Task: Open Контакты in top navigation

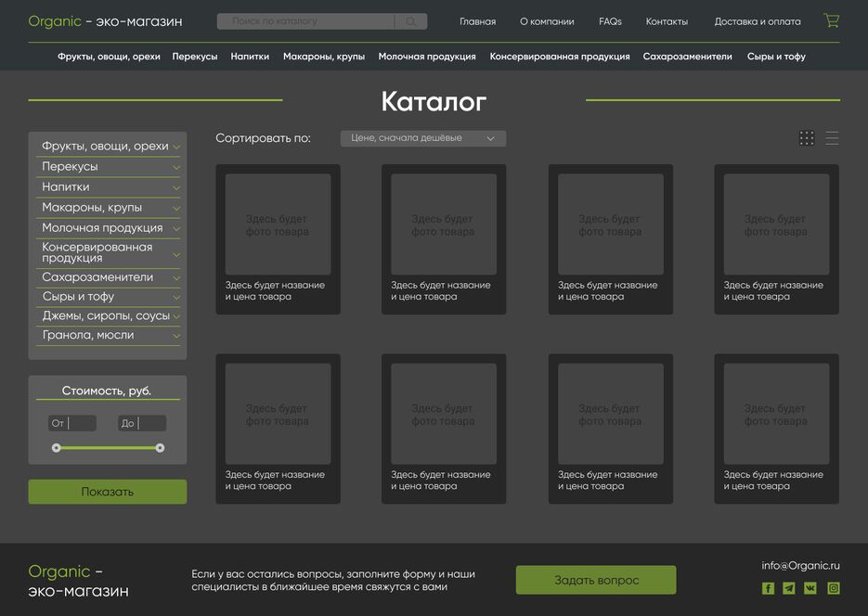Action: click(x=667, y=21)
